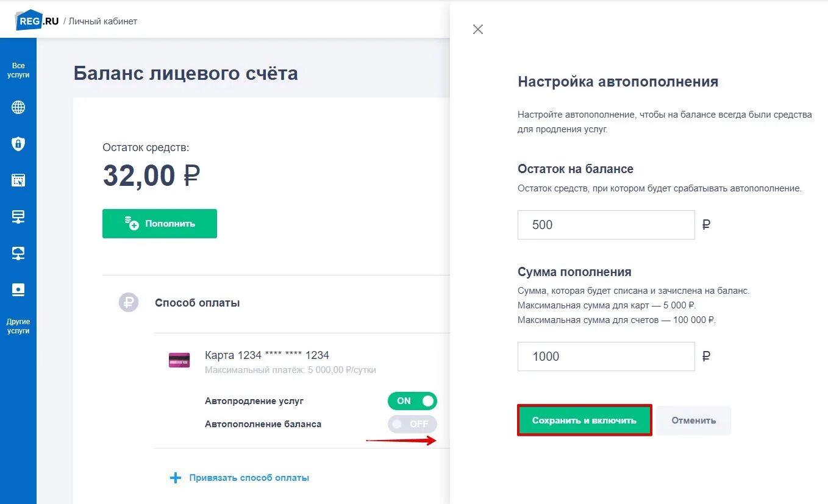Image resolution: width=828 pixels, height=504 pixels.
Task: Open Все услуги menu item
Action: pos(18,70)
